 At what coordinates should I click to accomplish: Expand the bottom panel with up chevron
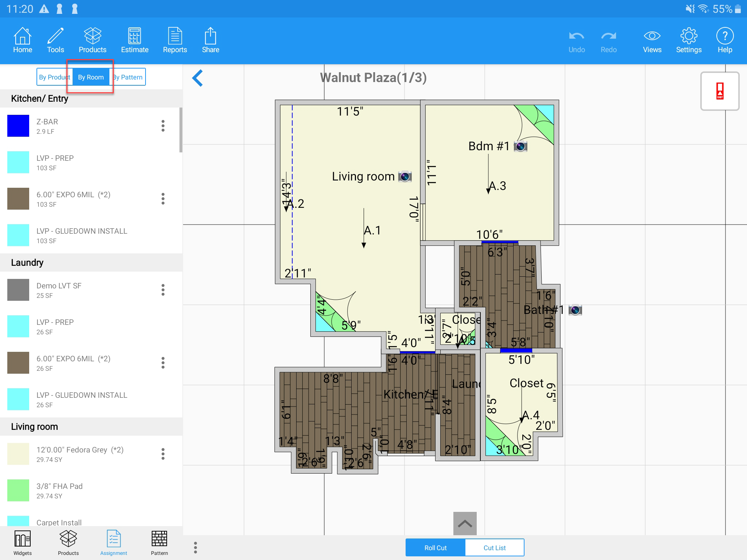(465, 524)
